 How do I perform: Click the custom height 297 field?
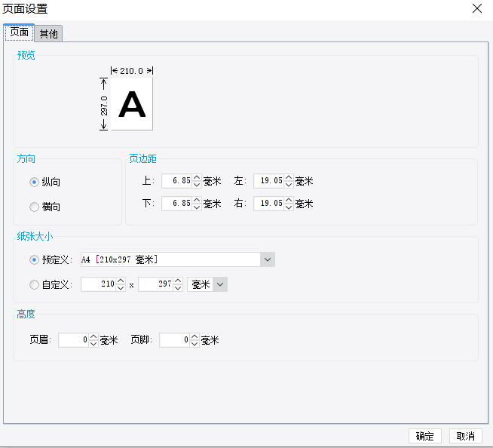pyautogui.click(x=156, y=284)
